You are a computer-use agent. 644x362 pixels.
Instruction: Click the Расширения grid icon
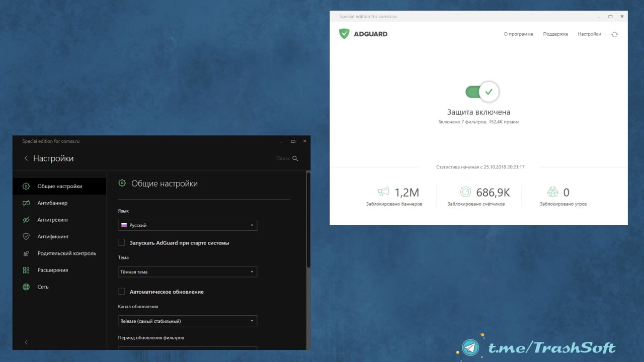coord(26,270)
